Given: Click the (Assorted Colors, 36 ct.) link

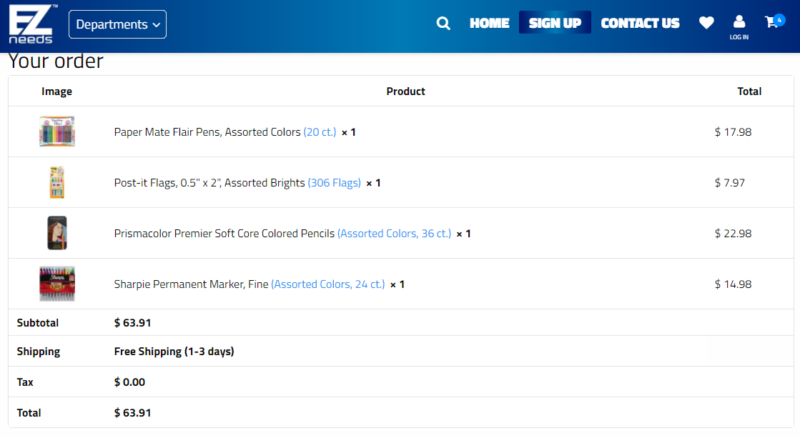Looking at the screenshot, I should (x=394, y=233).
